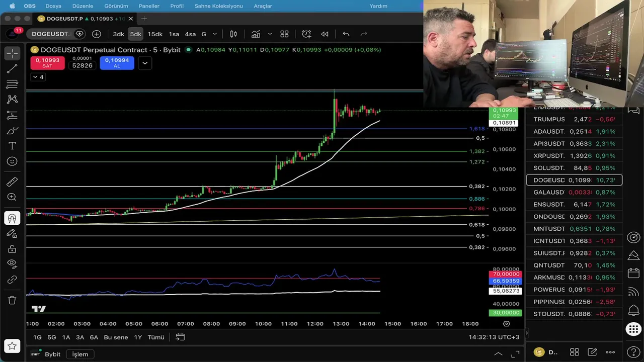The image size is (644, 362).
Task: Open the DOGEUSDT symbol search box
Action: click(x=57, y=34)
